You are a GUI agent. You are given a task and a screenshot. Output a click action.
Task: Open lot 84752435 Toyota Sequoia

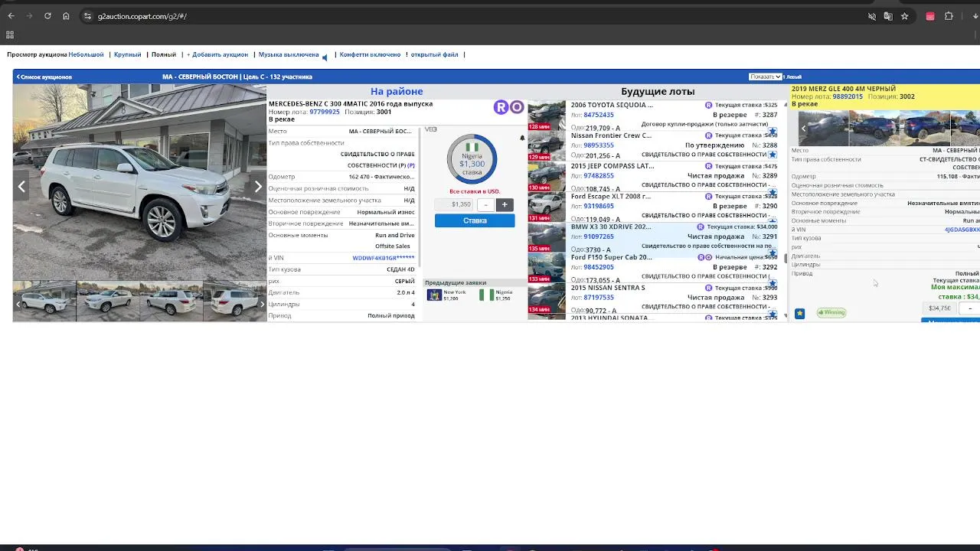(x=598, y=115)
